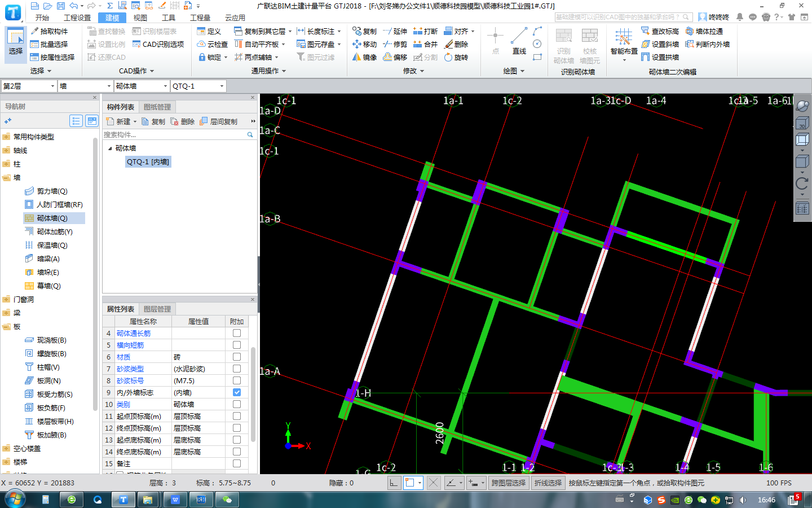Click the 按属性选择 button
The image size is (812, 508).
pyautogui.click(x=52, y=57)
